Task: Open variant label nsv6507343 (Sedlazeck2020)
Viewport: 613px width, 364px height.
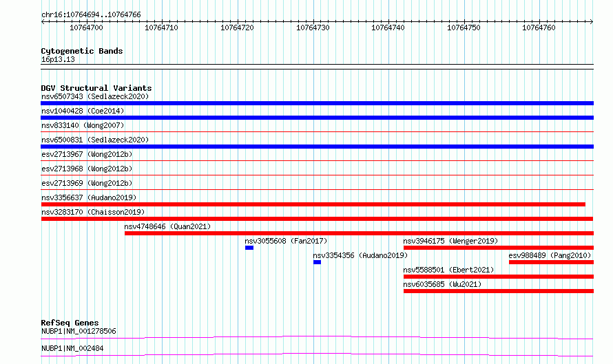Action: point(95,96)
